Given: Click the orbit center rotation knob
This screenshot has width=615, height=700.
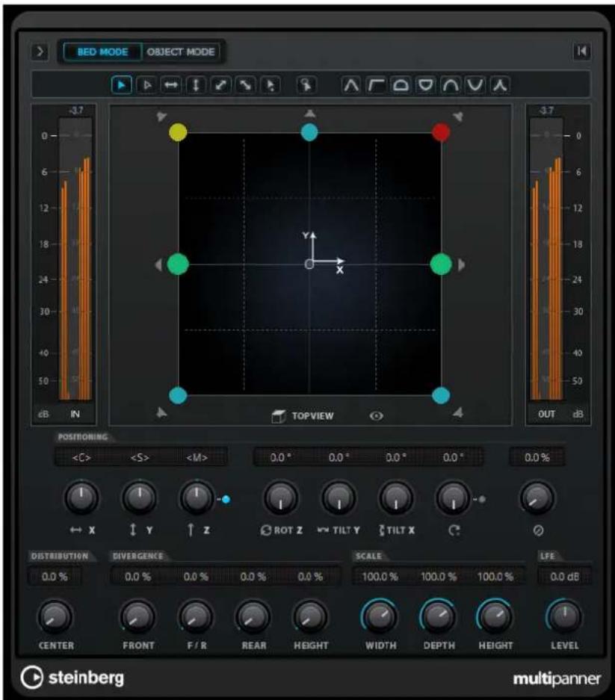Looking at the screenshot, I should click(453, 498).
